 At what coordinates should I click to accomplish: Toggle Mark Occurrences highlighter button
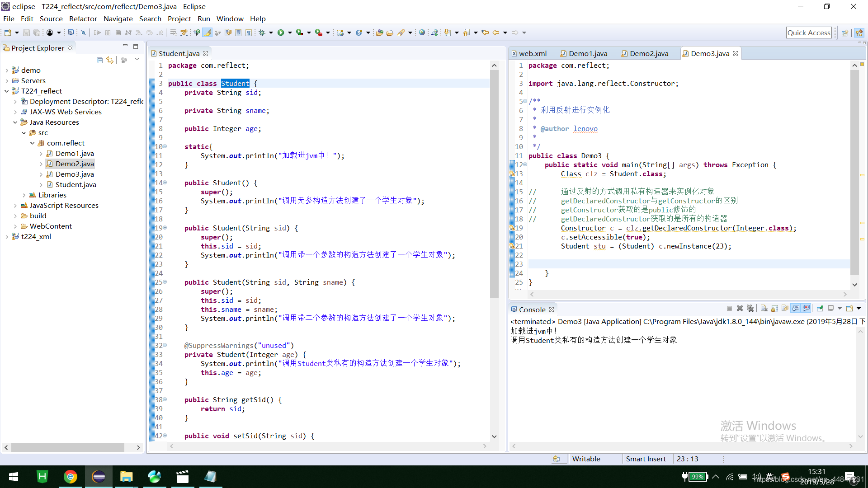207,33
